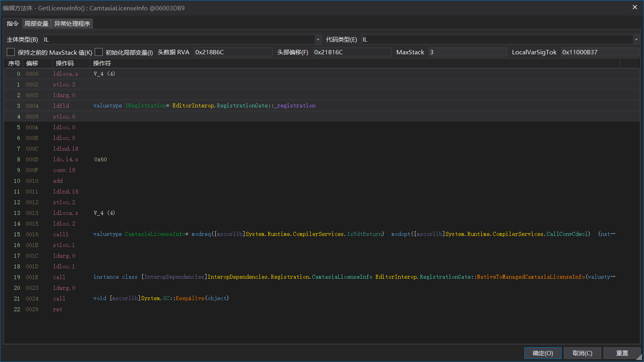Image resolution: width=644 pixels, height=362 pixels.
Task: Click offset 0029 in the last row
Action: coord(32,309)
